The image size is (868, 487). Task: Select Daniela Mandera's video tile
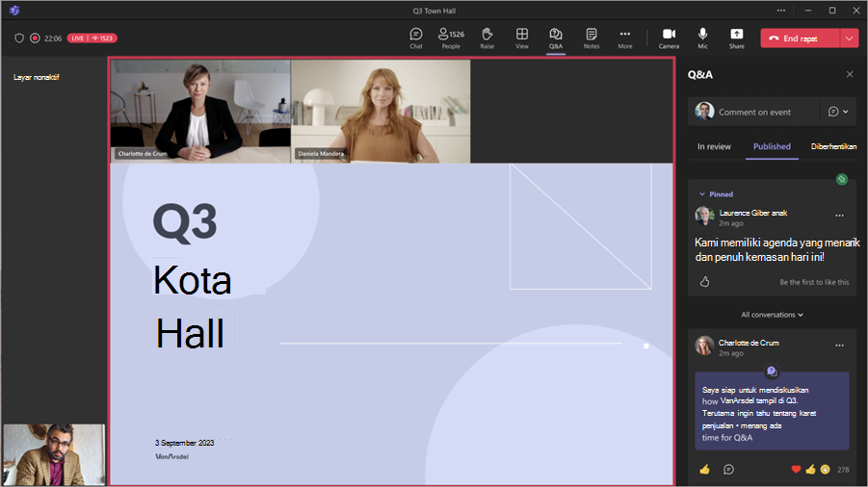381,111
